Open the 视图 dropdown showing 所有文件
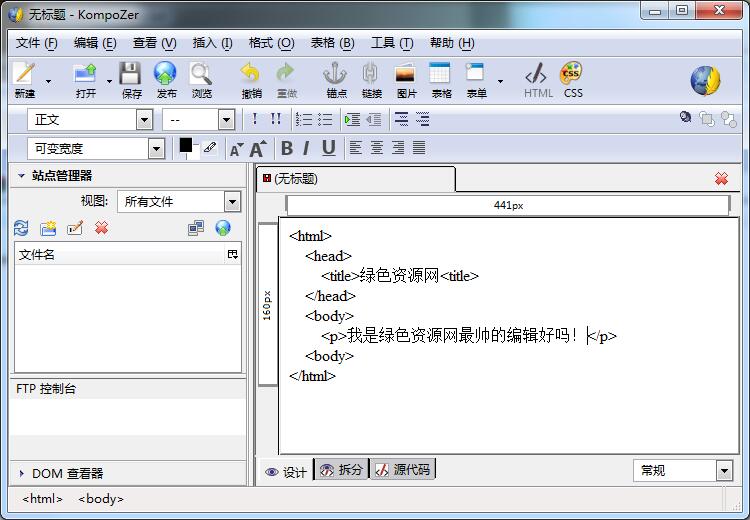The width and height of the screenshot is (750, 520). pyautogui.click(x=179, y=202)
